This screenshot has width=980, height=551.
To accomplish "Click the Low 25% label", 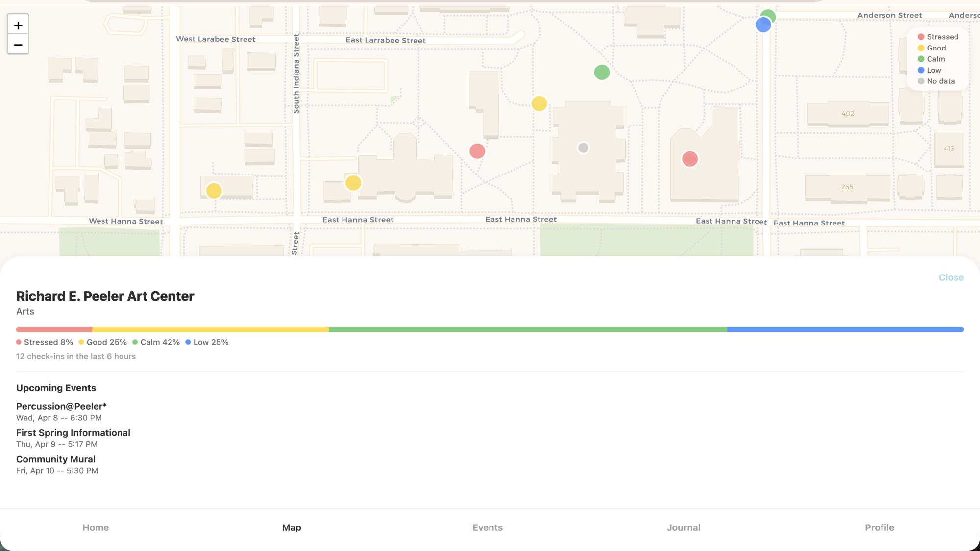I will pos(207,342).
